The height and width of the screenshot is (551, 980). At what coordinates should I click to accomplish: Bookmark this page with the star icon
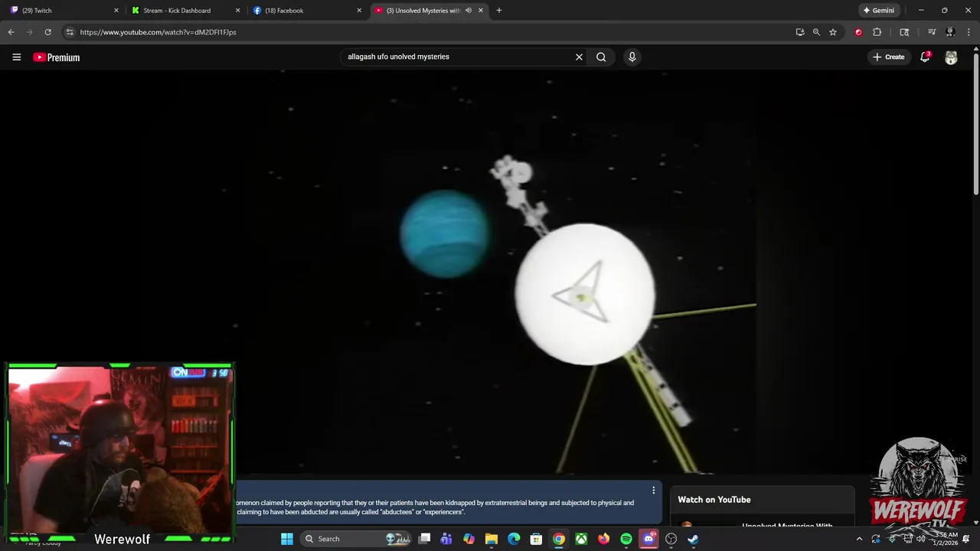pos(833,32)
